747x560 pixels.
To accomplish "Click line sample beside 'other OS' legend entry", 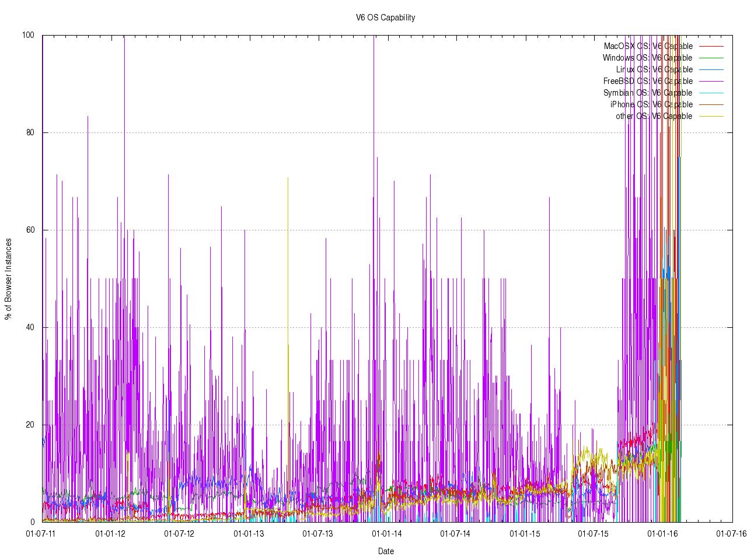I will tap(711, 116).
